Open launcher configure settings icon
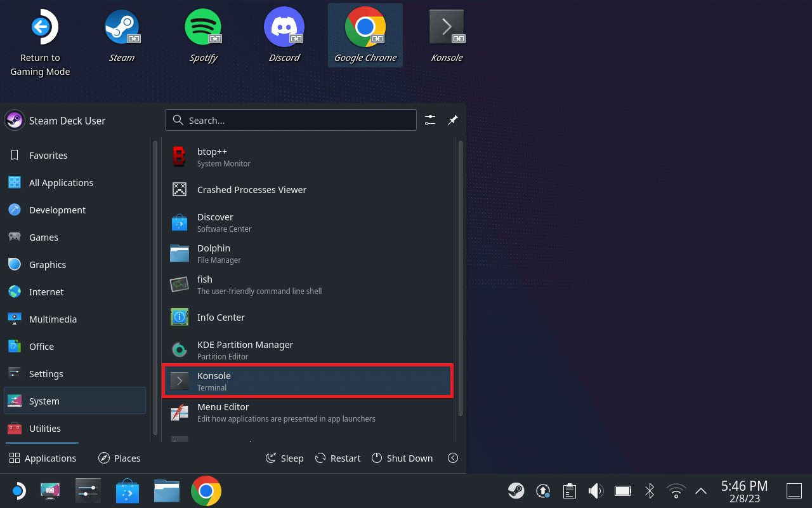The width and height of the screenshot is (812, 508). pos(430,120)
